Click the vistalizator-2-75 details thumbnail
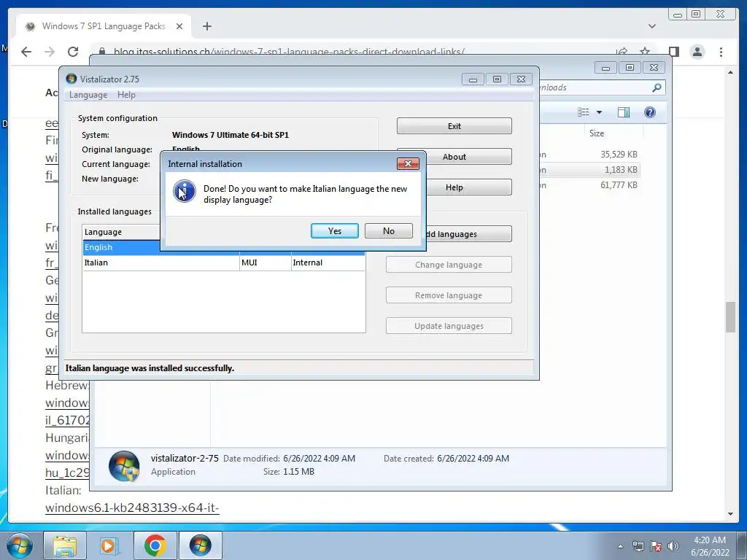This screenshot has height=560, width=747. tap(124, 466)
